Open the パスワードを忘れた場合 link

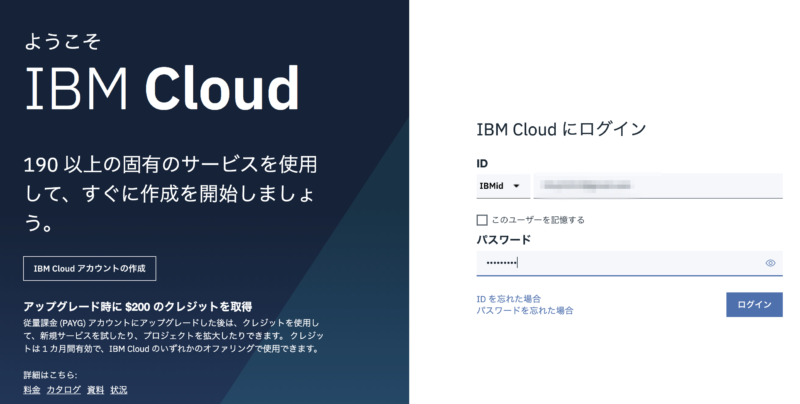pyautogui.click(x=524, y=310)
